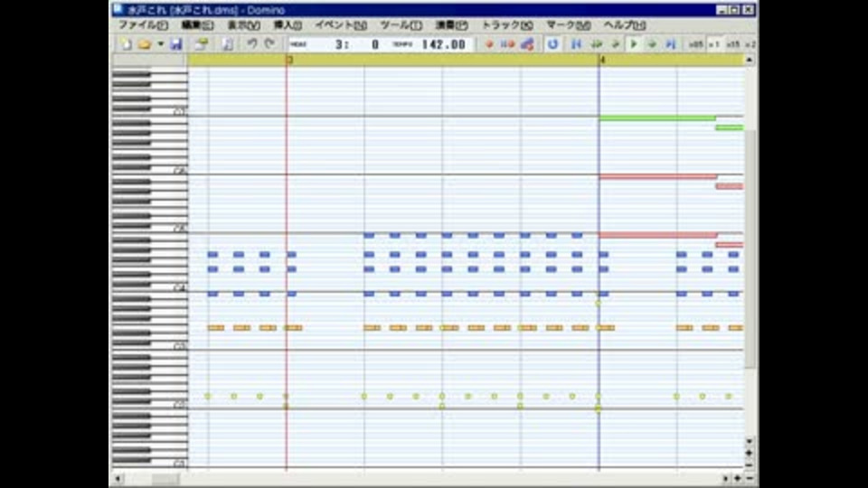Image resolution: width=868 pixels, height=488 pixels.
Task: Redo the last undone edit
Action: pyautogui.click(x=269, y=43)
